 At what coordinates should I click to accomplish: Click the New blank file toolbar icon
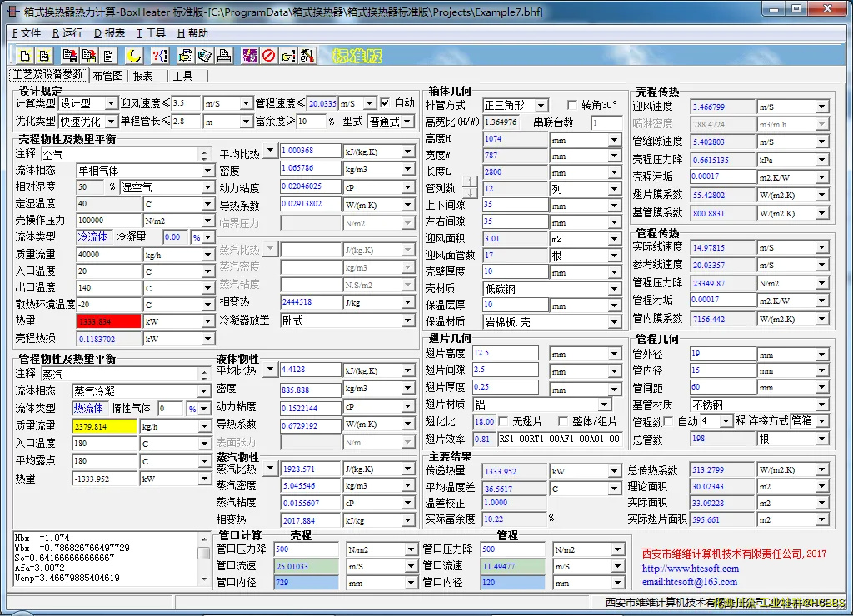coord(25,56)
